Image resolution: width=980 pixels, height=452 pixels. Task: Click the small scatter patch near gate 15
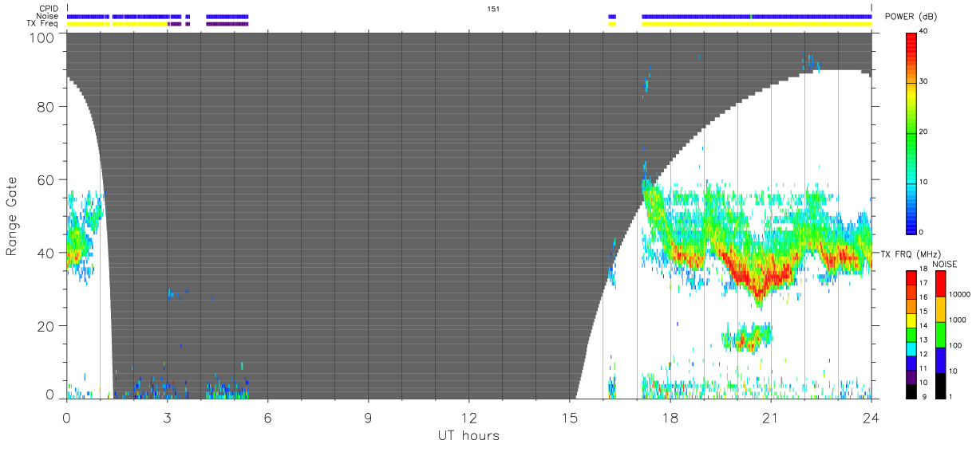748,337
